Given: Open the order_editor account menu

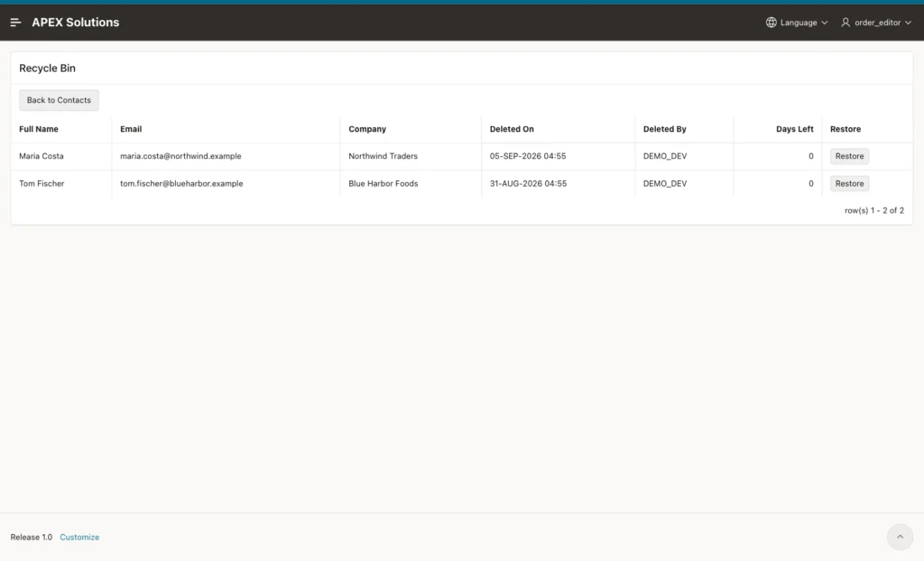Looking at the screenshot, I should coord(877,23).
